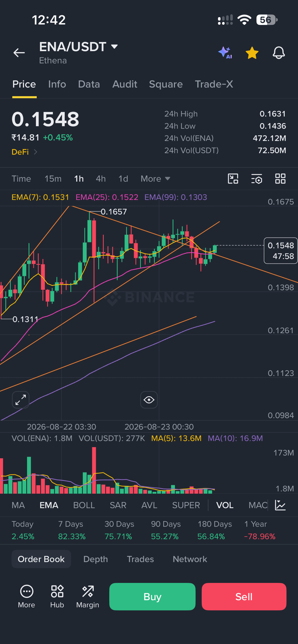Select the 1d interval

(x=123, y=179)
